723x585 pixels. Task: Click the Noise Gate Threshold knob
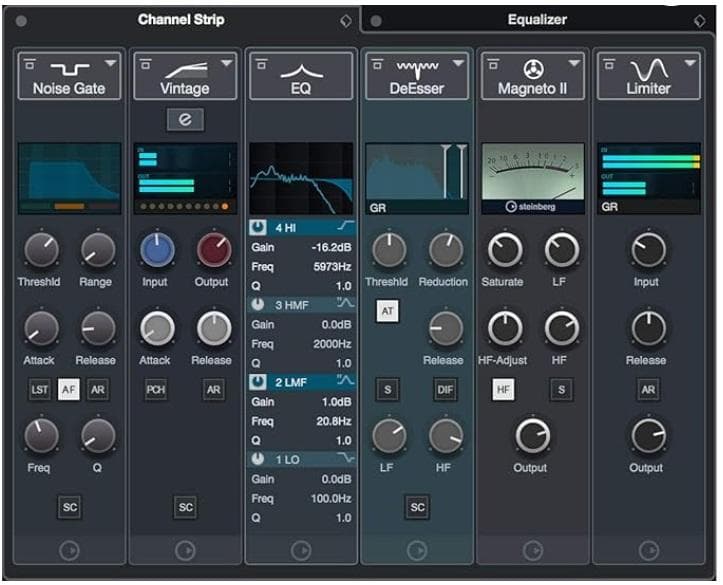(x=41, y=250)
